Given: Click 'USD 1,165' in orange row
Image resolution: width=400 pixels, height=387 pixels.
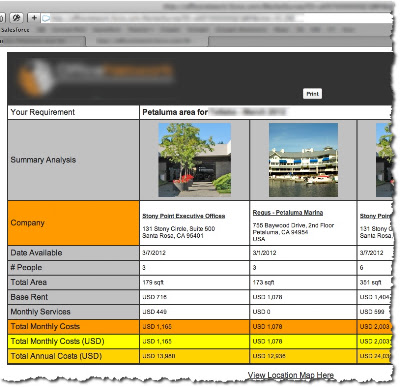Looking at the screenshot, I should coord(157,327).
